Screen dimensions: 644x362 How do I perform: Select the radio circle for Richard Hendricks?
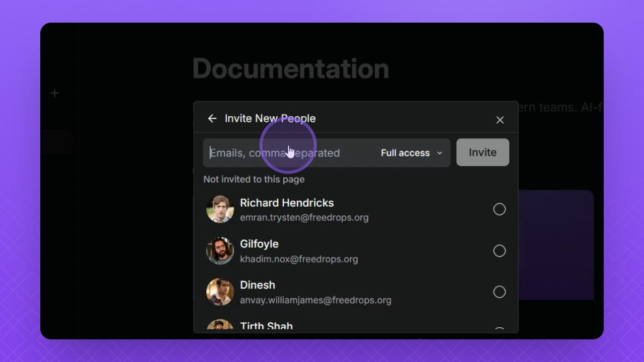(499, 209)
